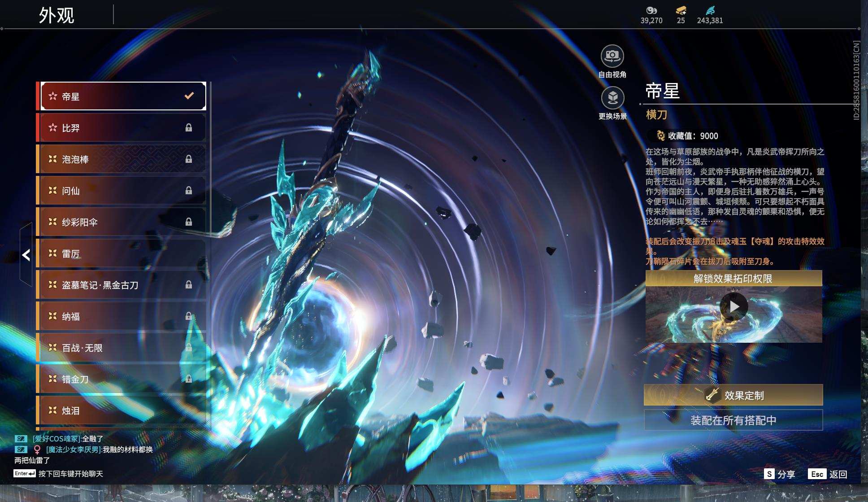Click the lock icon on 问仙 row

189,191
